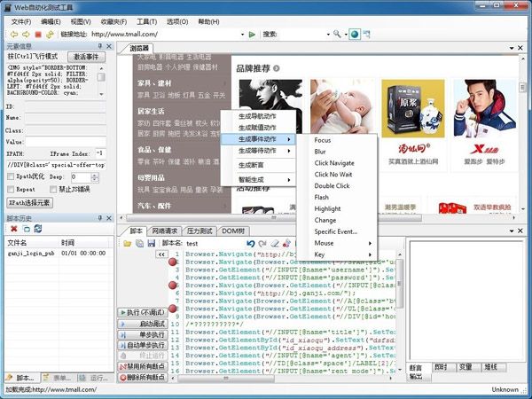Click the magnifier search icon
The height and width of the screenshot is (399, 532).
(x=337, y=34)
